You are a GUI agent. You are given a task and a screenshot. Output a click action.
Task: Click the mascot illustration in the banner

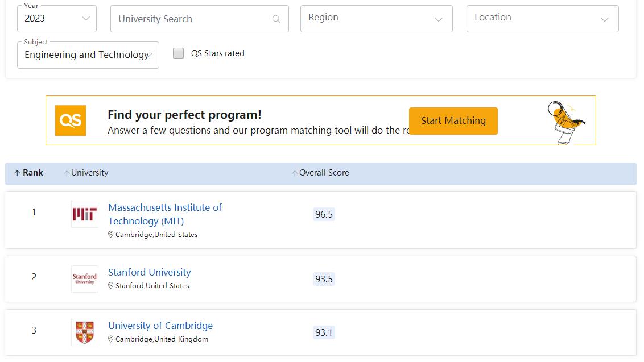[x=564, y=122]
